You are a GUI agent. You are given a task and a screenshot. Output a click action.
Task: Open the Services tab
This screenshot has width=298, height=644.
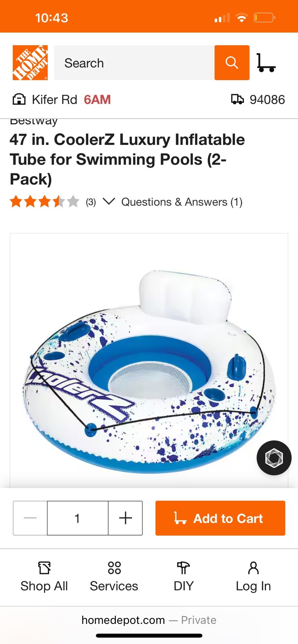(114, 577)
